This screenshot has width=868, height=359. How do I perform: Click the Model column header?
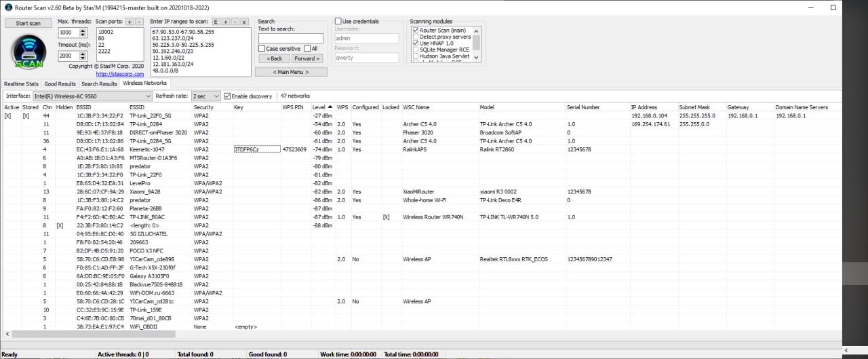point(521,107)
